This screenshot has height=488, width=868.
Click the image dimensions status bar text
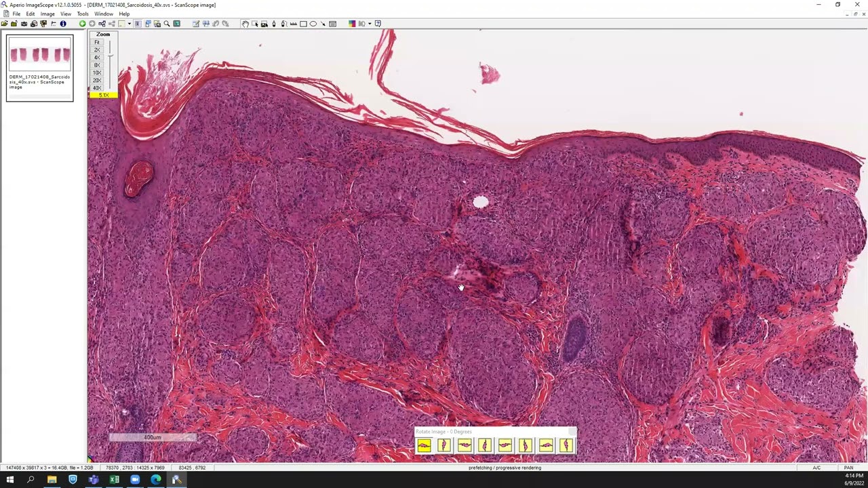click(x=50, y=468)
